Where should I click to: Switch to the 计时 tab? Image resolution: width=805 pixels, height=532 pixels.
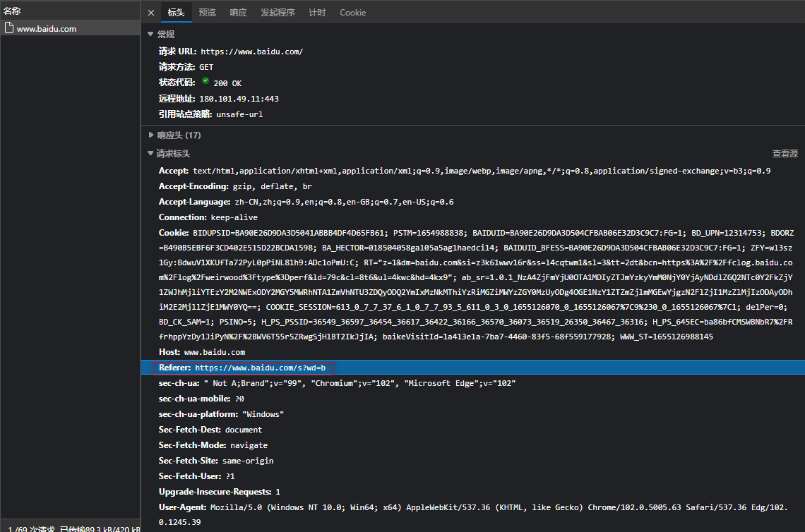click(317, 12)
